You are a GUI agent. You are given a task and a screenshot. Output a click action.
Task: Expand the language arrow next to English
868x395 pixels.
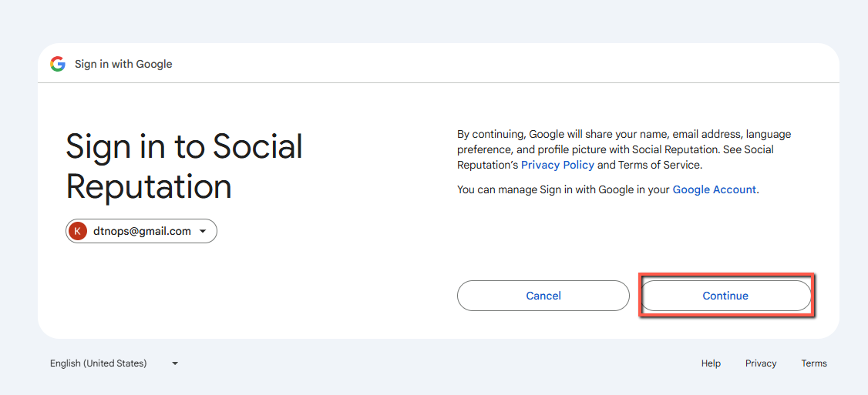[x=175, y=363]
